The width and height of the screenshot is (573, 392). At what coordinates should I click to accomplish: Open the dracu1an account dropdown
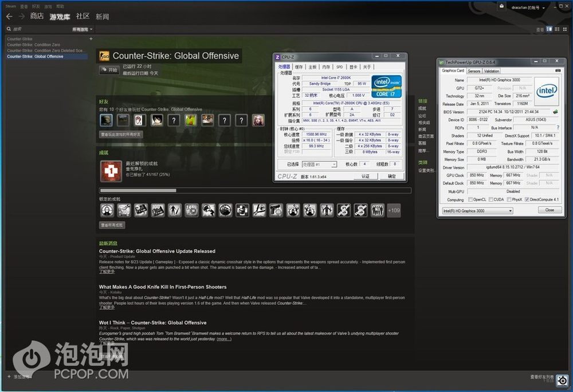[x=528, y=7]
